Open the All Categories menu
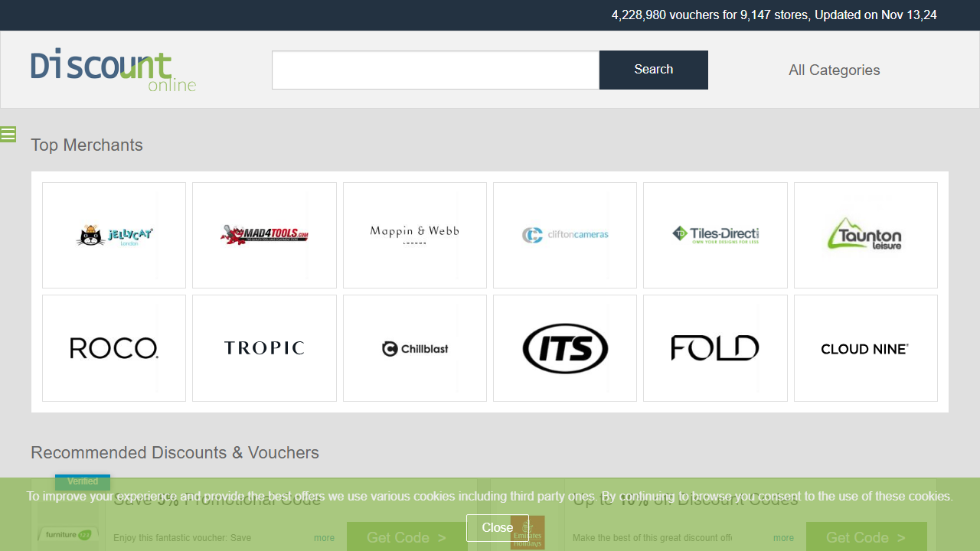The height and width of the screenshot is (551, 980). tap(834, 70)
